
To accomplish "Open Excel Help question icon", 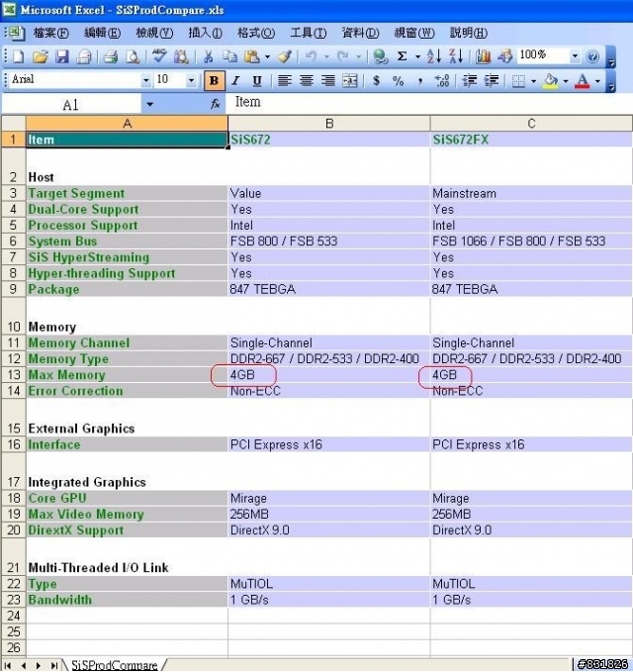I will (x=592, y=56).
